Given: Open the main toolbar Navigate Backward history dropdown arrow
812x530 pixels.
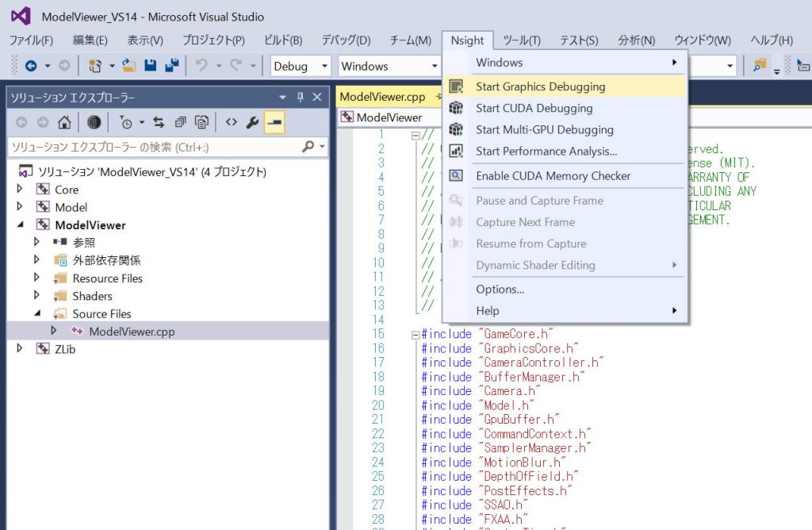Looking at the screenshot, I should pyautogui.click(x=48, y=66).
